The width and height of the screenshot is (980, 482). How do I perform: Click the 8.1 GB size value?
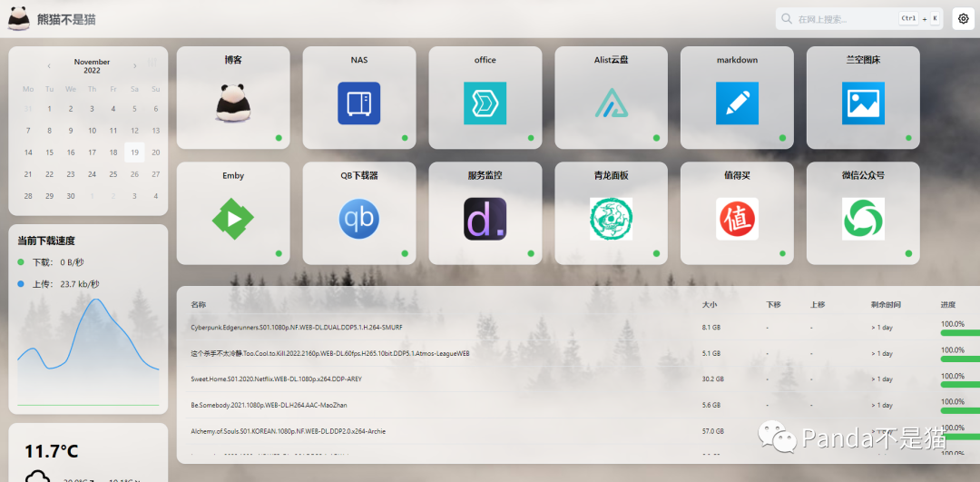pyautogui.click(x=711, y=327)
